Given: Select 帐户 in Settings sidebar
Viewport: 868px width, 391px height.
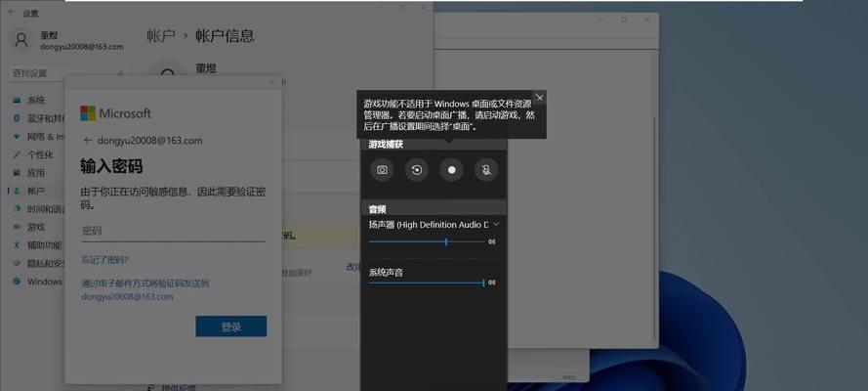Looking at the screenshot, I should point(36,191).
